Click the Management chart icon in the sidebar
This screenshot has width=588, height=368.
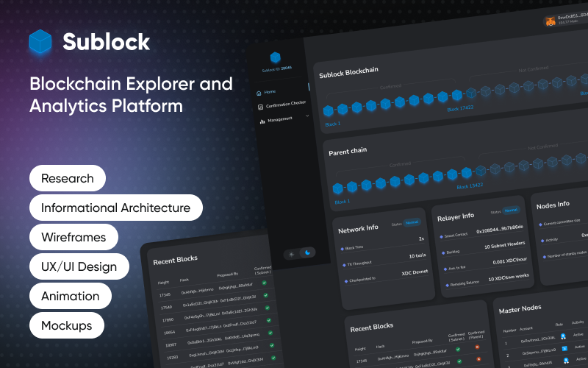(262, 121)
